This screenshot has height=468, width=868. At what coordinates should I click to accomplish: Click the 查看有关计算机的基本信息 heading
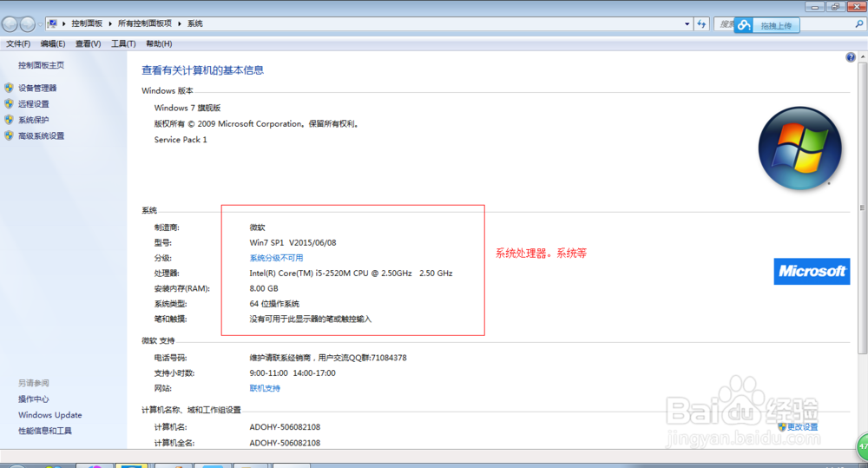(x=202, y=70)
